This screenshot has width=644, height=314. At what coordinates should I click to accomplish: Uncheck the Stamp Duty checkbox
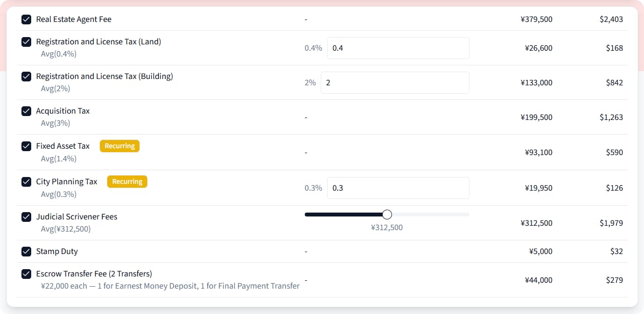[x=26, y=252]
